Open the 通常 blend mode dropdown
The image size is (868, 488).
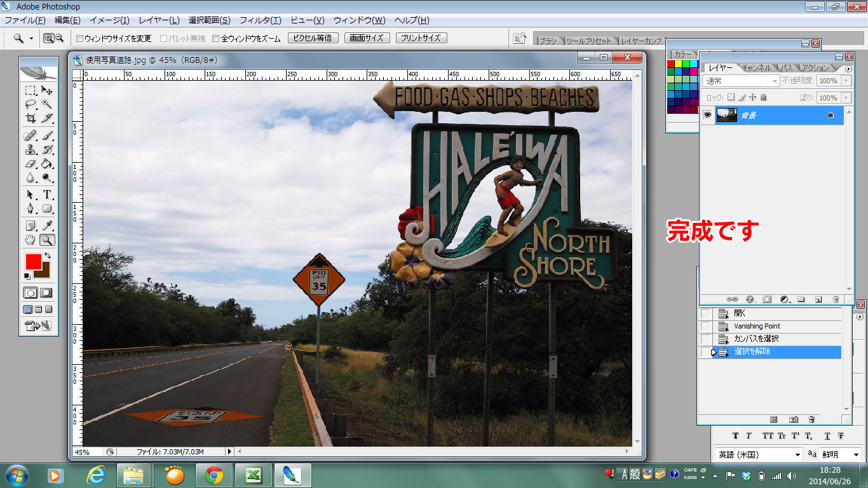tap(741, 81)
